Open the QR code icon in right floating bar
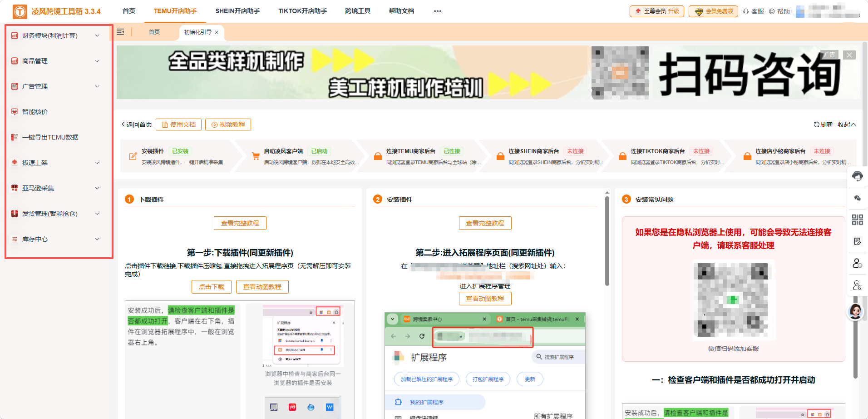This screenshot has height=419, width=868. coord(858,219)
